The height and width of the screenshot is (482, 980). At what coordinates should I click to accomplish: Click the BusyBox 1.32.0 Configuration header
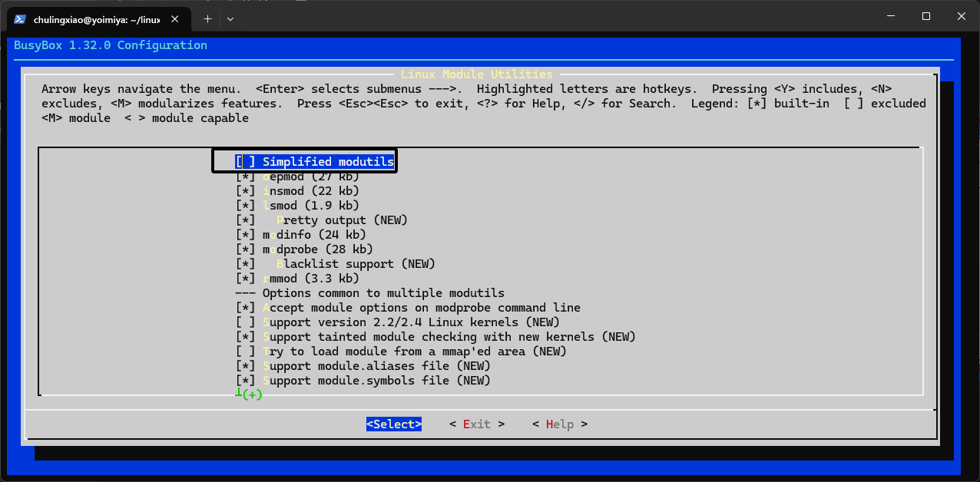[111, 45]
